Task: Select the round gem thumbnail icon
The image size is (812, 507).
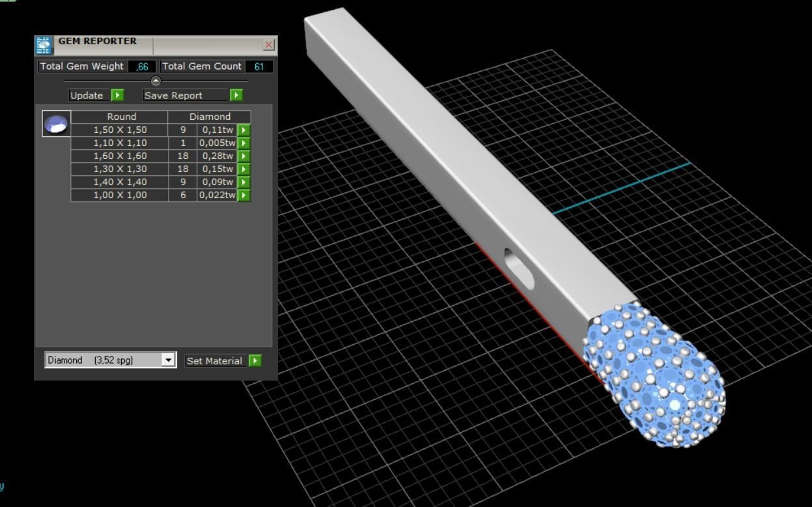Action: tap(57, 123)
